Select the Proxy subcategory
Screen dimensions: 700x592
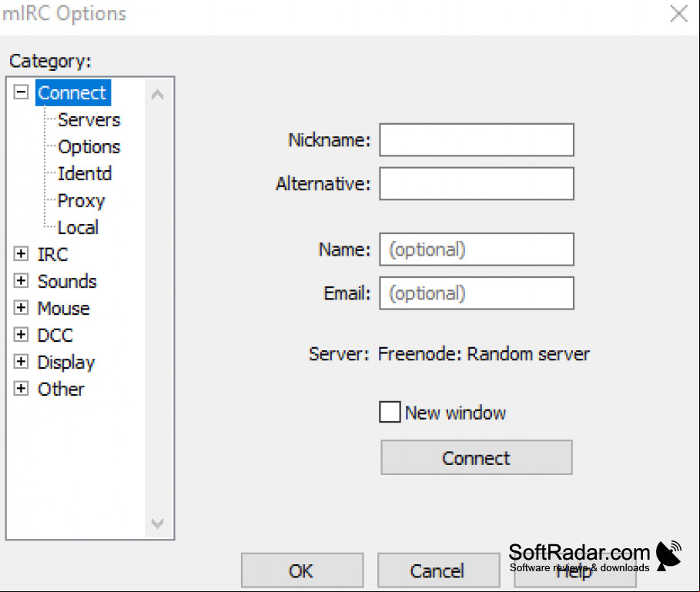click(82, 201)
